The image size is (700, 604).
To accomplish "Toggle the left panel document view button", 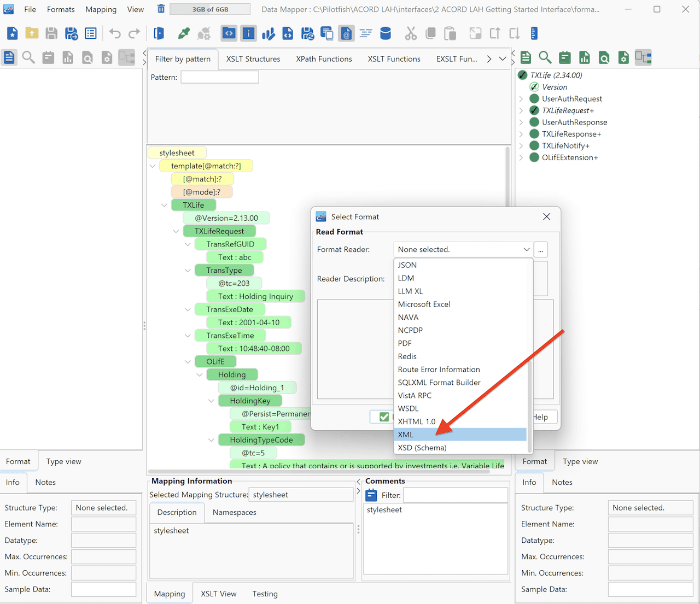I will tap(9, 57).
